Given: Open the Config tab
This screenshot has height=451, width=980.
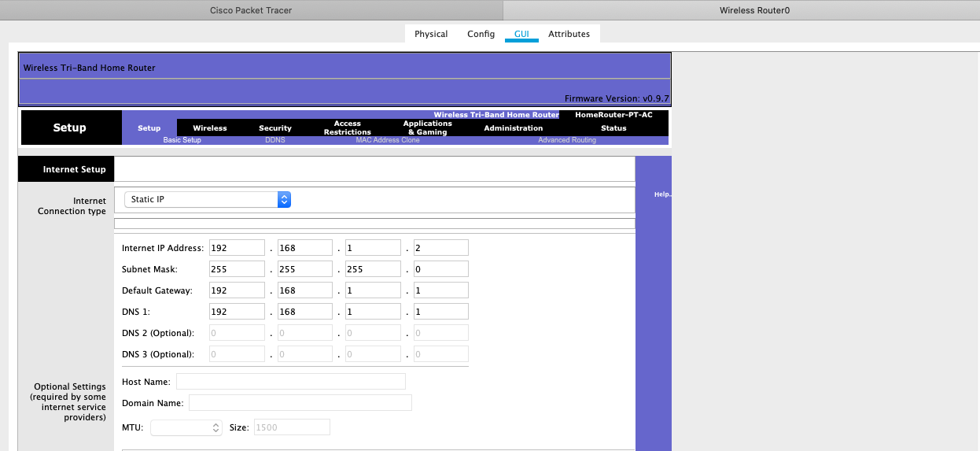Looking at the screenshot, I should pos(481,34).
